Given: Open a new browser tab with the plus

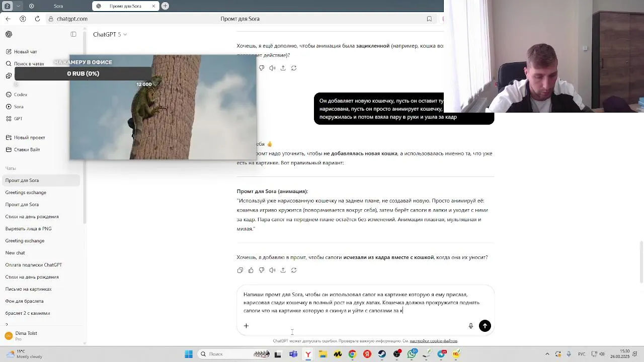Looking at the screenshot, I should coord(165,6).
